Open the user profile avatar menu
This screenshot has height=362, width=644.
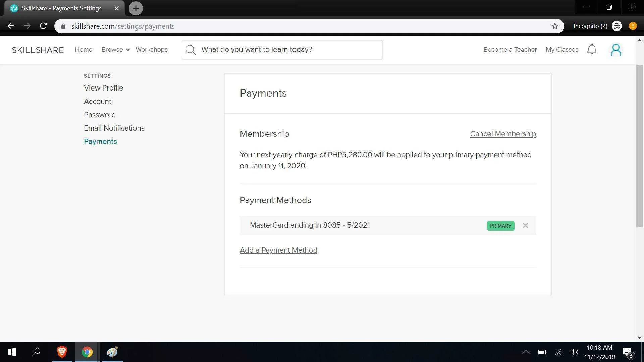pos(616,50)
